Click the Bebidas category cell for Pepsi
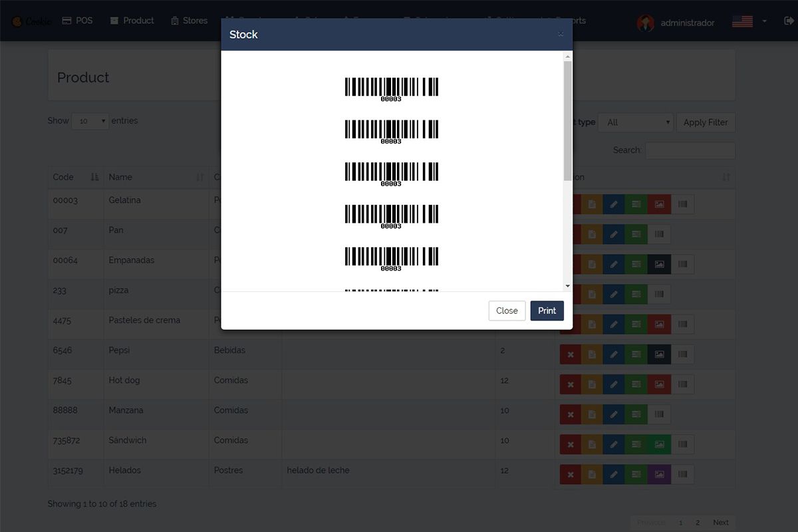Screen dimensions: 798x532 [245, 354]
